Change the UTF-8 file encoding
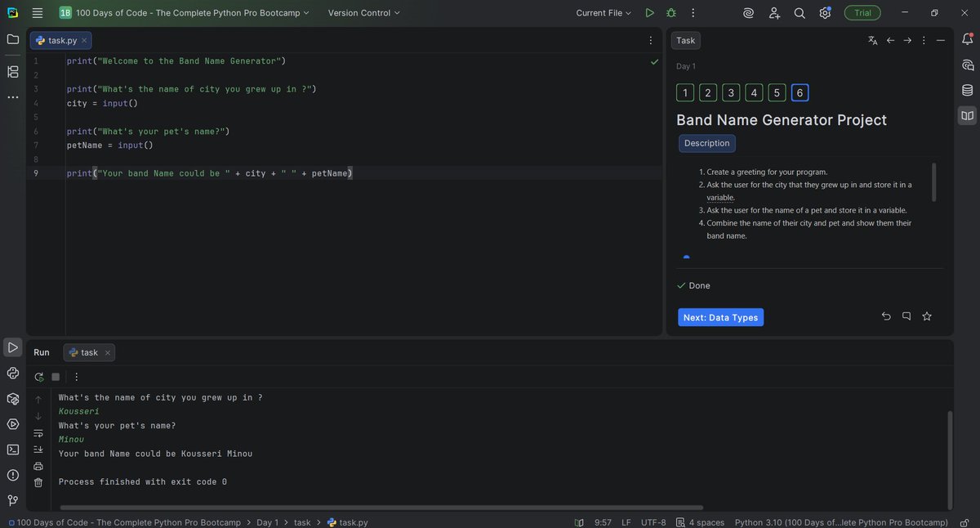Screen dimensions: 980x528 (653, 522)
